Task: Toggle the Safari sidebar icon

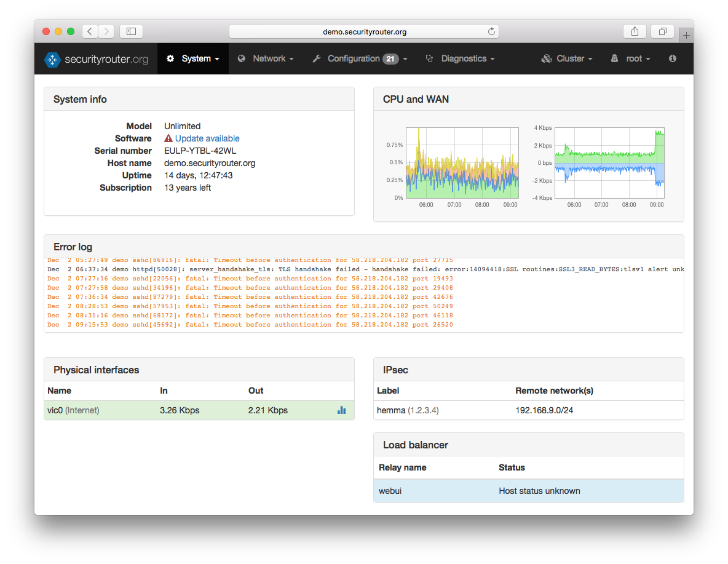Action: [131, 31]
